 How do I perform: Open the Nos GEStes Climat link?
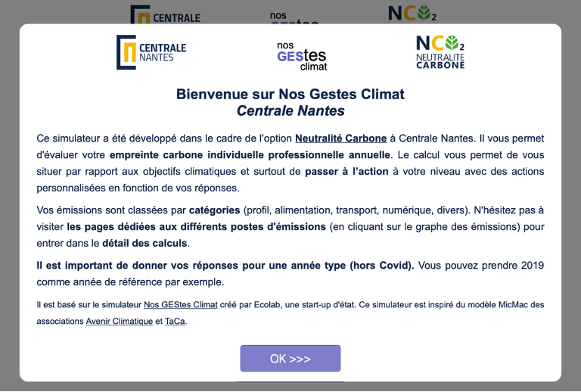(181, 304)
